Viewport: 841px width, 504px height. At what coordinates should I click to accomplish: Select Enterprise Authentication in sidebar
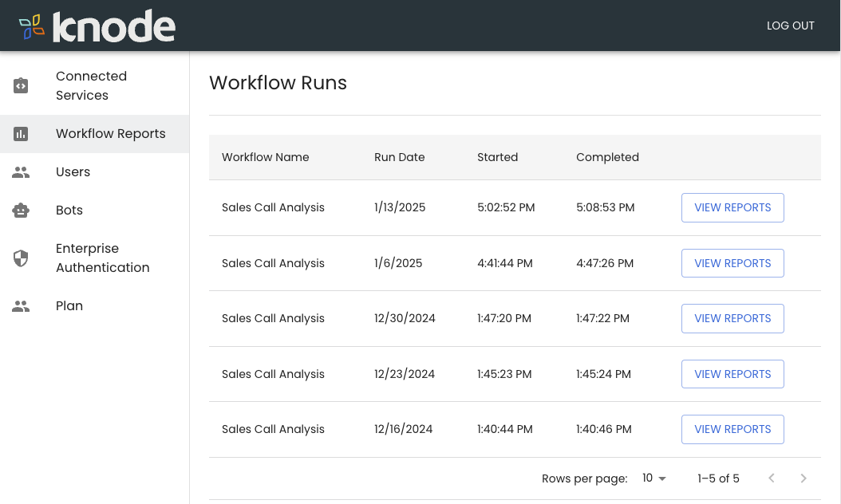tap(102, 258)
